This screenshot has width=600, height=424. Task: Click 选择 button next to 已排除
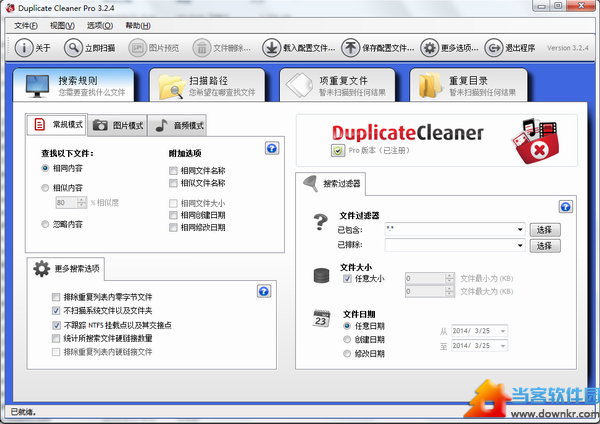545,246
